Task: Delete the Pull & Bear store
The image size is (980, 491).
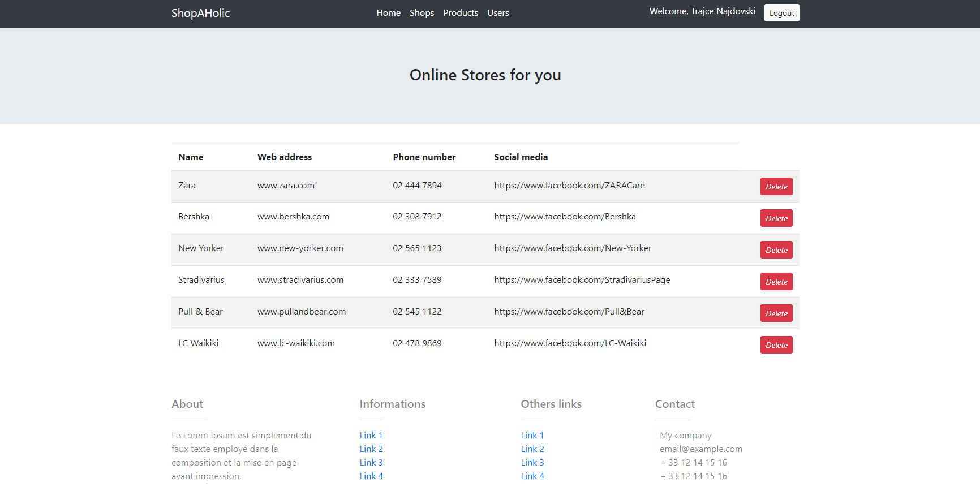Action: [776, 313]
